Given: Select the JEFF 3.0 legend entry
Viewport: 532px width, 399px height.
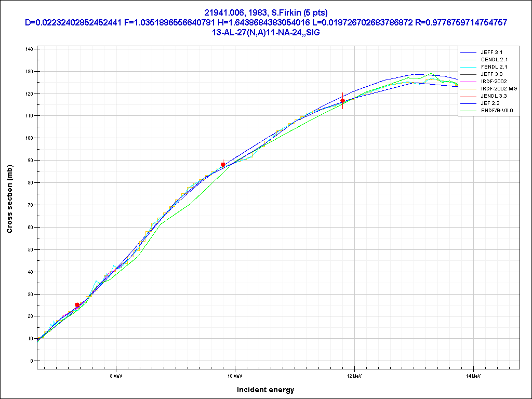Looking at the screenshot, I should point(491,74).
